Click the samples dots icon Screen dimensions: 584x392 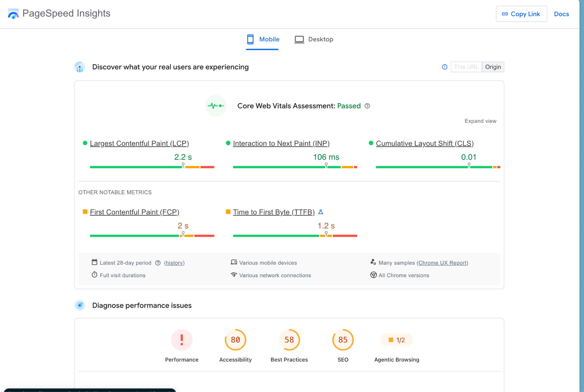coord(373,262)
